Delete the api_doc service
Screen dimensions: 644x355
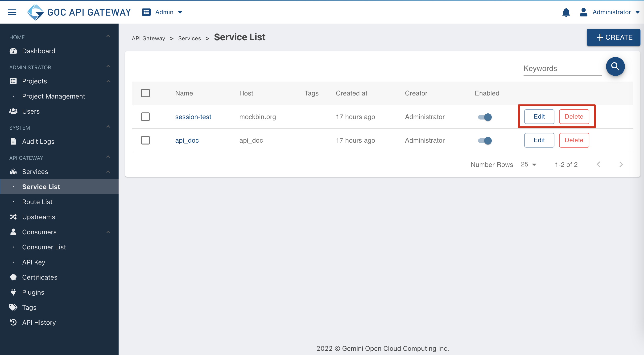click(574, 140)
